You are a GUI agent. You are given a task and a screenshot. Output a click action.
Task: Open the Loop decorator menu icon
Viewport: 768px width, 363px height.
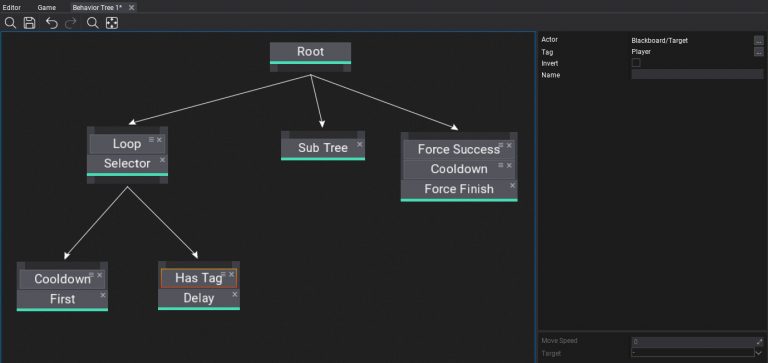coord(151,140)
